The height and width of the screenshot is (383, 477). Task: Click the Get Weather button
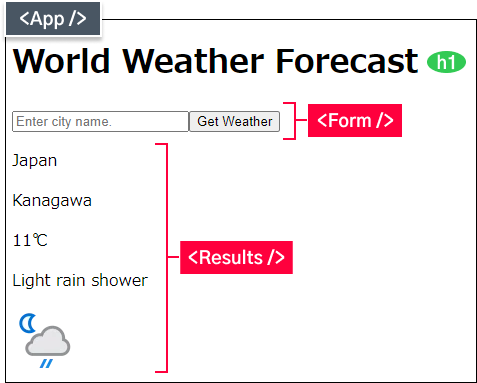click(x=235, y=121)
